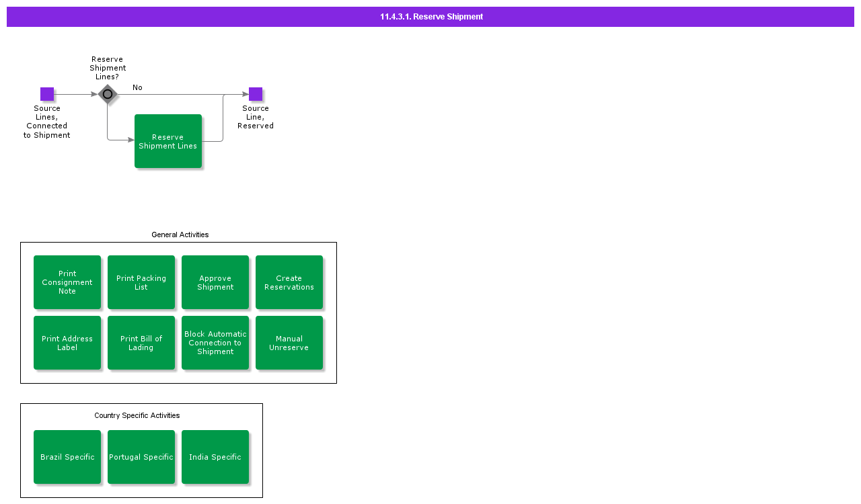Screen dimensions: 861x504
Task: Open the India Specific activity
Action: click(x=215, y=457)
